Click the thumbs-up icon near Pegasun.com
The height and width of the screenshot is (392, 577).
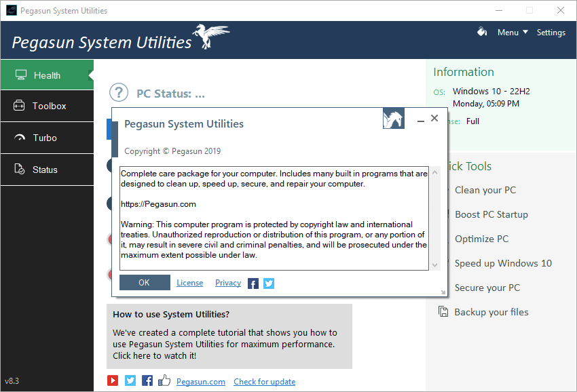(x=164, y=380)
